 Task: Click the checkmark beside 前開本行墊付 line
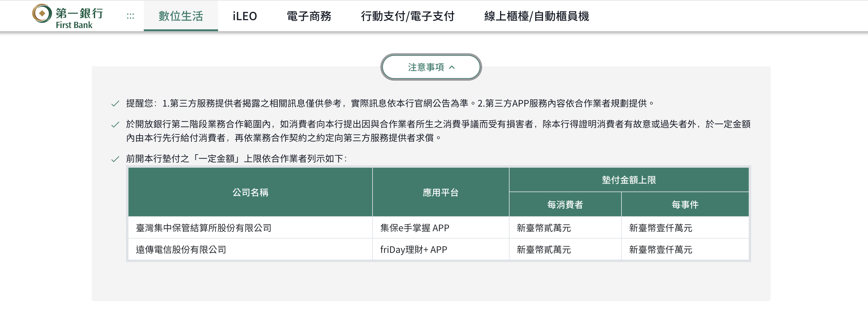115,159
